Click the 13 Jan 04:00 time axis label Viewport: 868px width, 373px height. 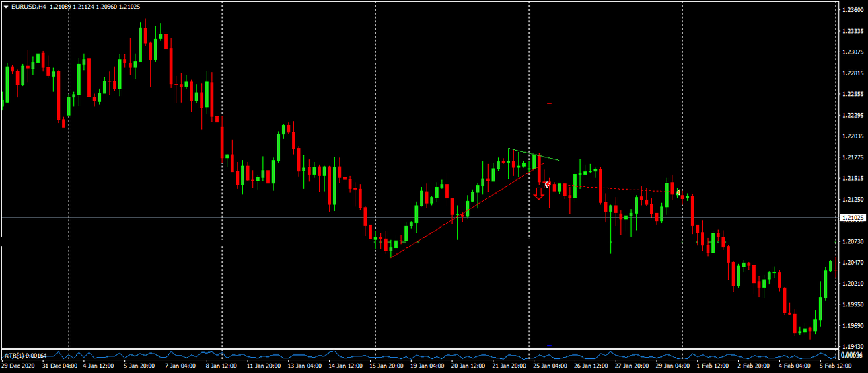point(305,366)
